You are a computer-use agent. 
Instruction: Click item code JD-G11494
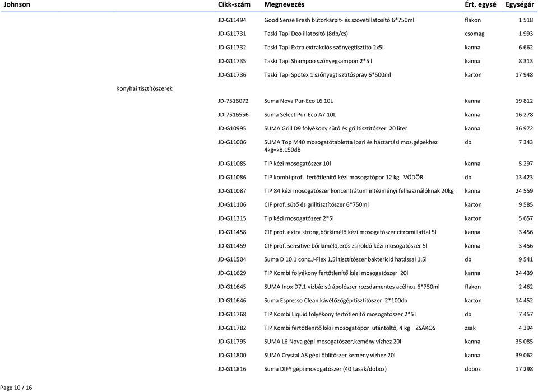(x=232, y=20)
